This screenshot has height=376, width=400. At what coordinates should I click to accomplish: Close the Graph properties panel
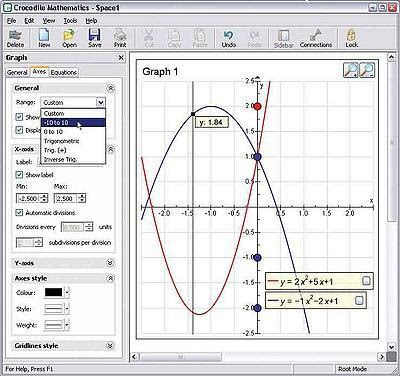point(121,58)
